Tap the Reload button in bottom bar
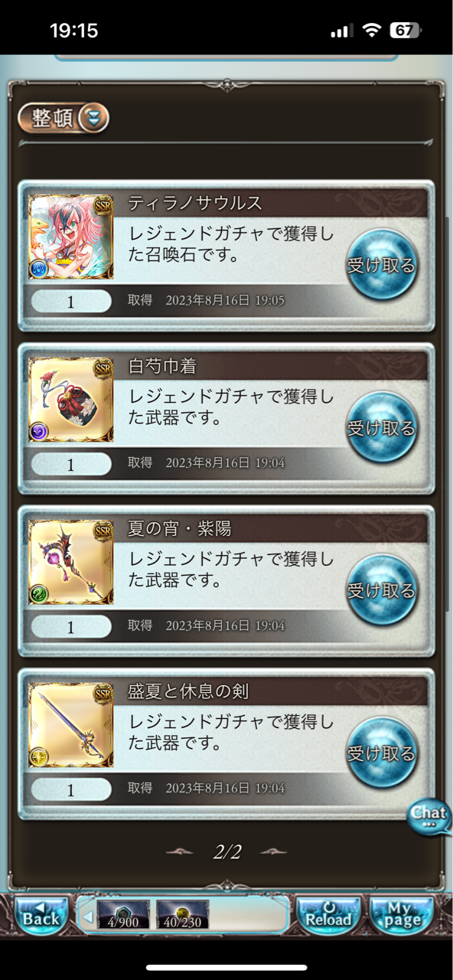 [x=328, y=913]
